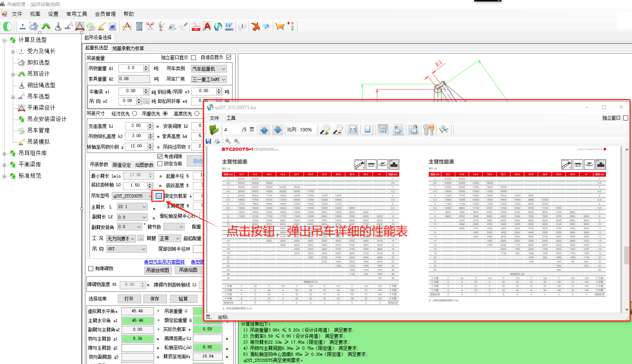Open PDF export tool in main toolbar
The height and width of the screenshot is (364, 632).
click(196, 26)
